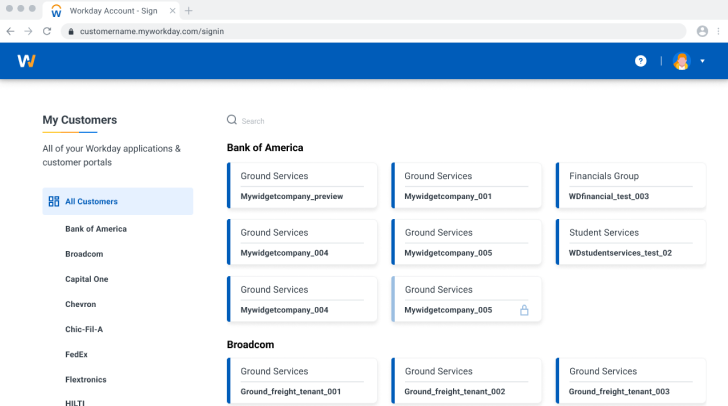The width and height of the screenshot is (728, 406).
Task: Open Chevron customer in sidebar
Action: tap(81, 304)
